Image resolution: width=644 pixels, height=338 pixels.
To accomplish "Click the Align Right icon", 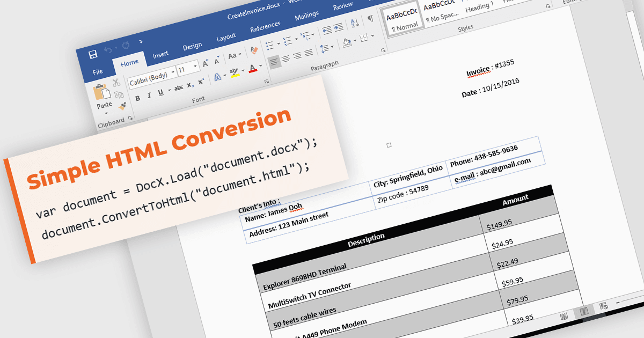I will point(297,56).
